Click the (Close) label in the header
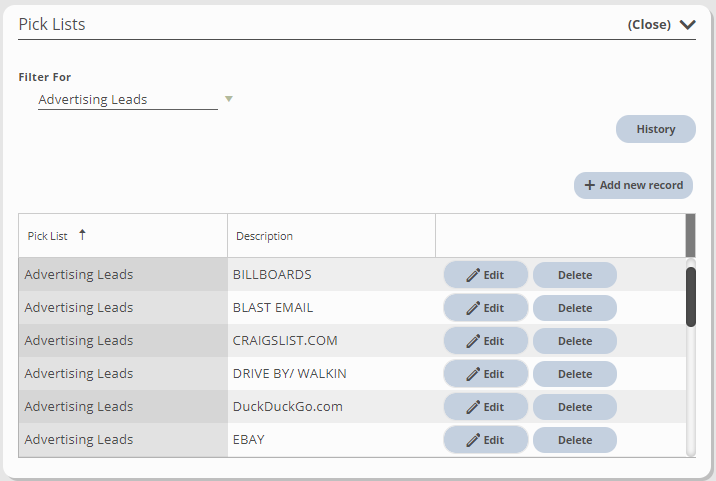The width and height of the screenshot is (716, 481). click(649, 25)
